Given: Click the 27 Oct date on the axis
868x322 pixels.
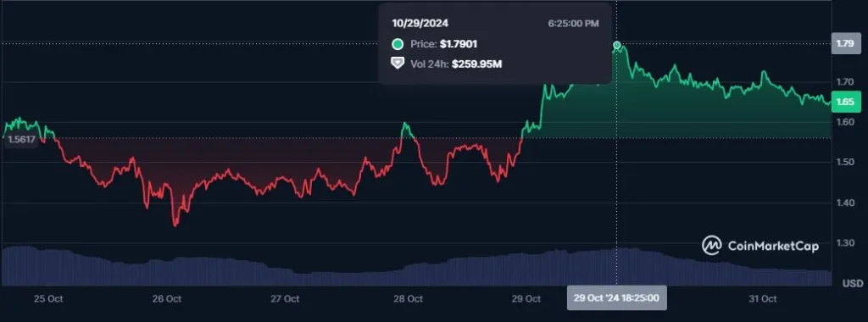Looking at the screenshot, I should click(285, 299).
